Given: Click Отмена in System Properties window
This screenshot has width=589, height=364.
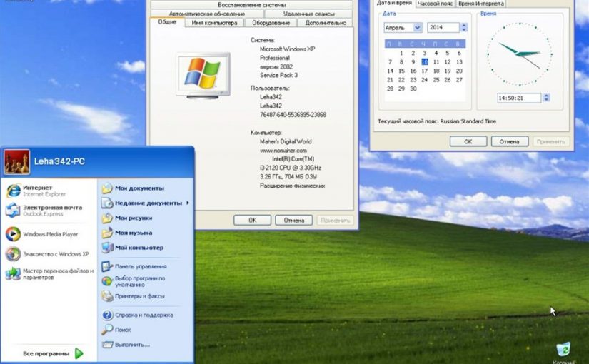Looking at the screenshot, I should (x=293, y=220).
